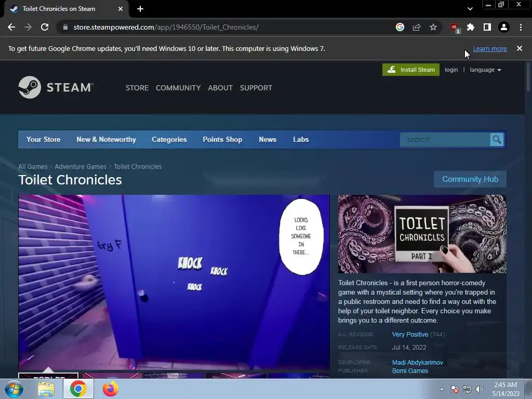Open File Explorer from the taskbar
The height and width of the screenshot is (399, 532).
pos(46,389)
